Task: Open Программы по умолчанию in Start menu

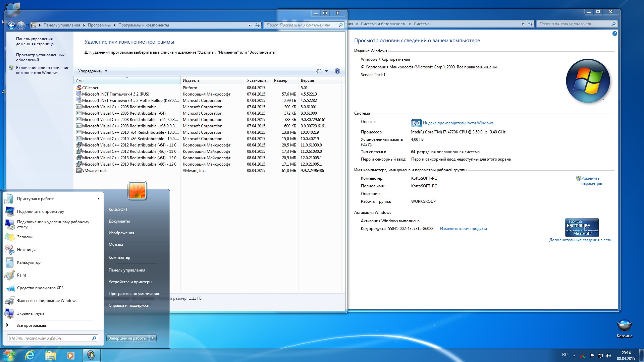Action: click(134, 294)
